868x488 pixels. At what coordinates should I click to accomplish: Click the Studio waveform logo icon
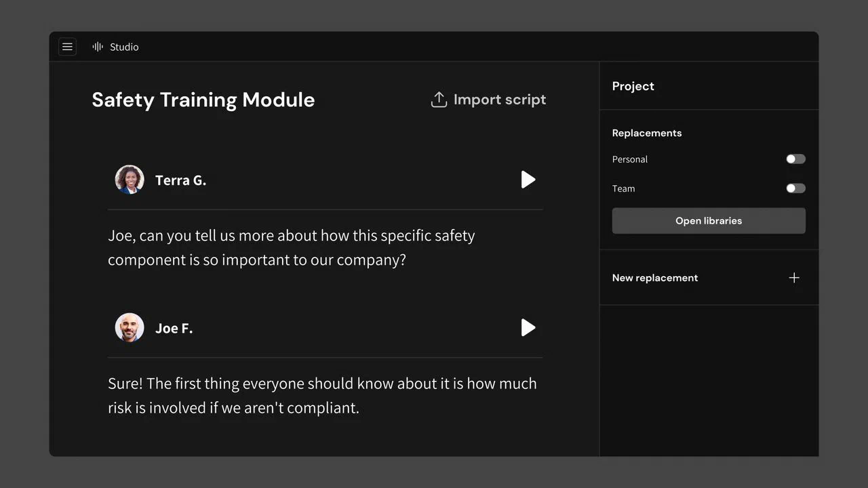98,47
